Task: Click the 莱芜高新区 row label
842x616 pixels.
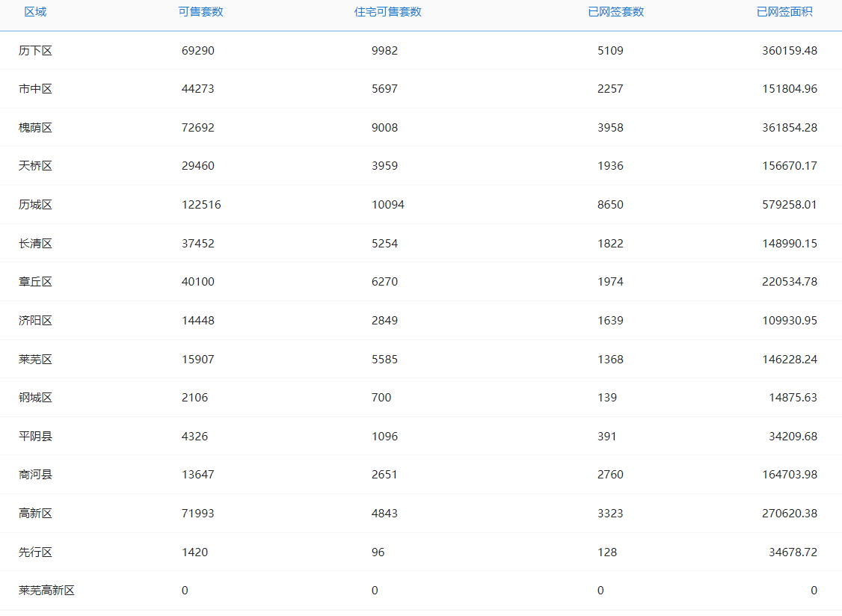Action: tap(46, 591)
